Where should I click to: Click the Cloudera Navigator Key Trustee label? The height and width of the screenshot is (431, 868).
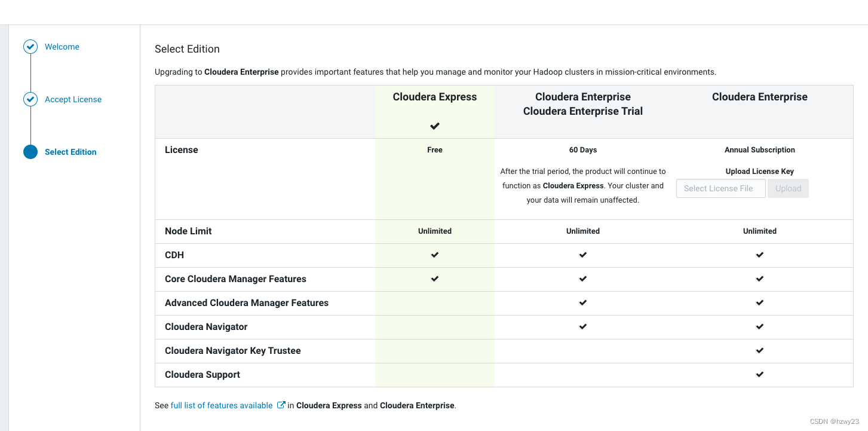(233, 351)
